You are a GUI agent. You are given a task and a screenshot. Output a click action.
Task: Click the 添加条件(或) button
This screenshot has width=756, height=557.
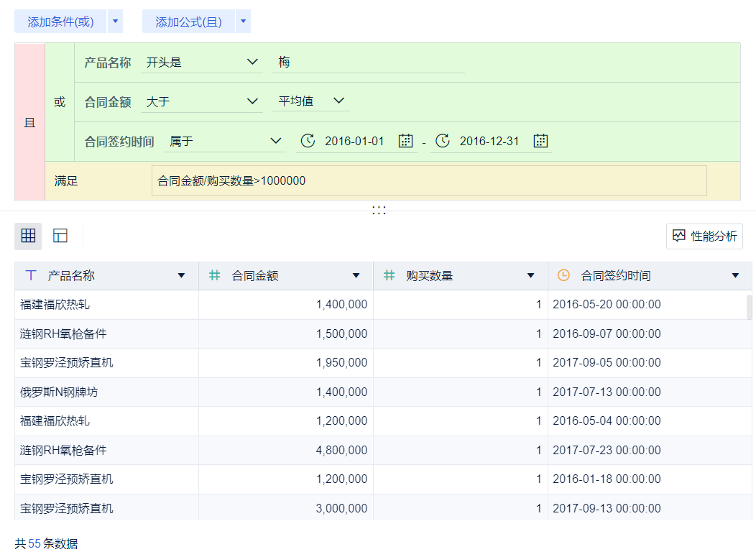[60, 22]
